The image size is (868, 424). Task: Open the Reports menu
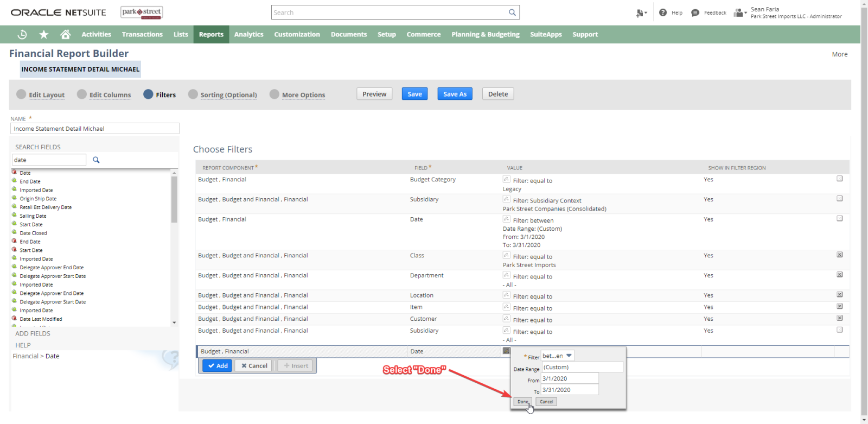211,34
